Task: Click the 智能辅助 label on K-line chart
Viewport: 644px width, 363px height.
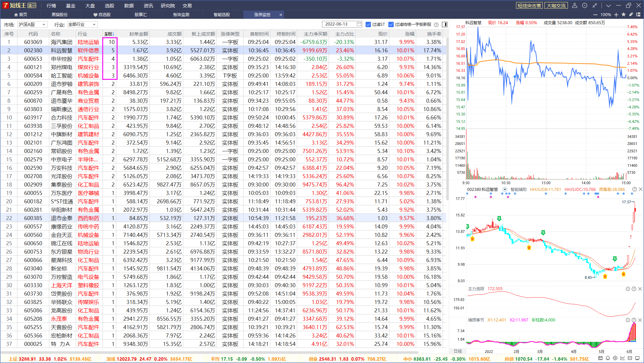Action: click(518, 190)
